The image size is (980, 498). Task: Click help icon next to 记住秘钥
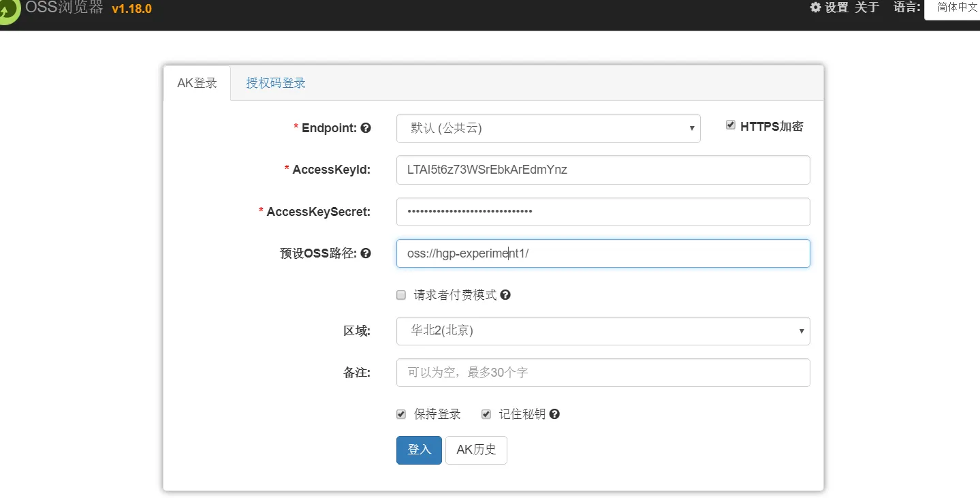(554, 414)
